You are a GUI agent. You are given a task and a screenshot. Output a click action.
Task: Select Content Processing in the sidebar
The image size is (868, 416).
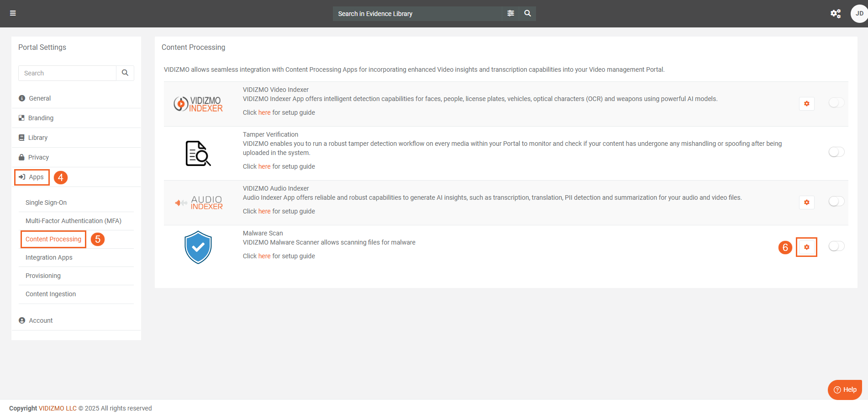click(53, 240)
